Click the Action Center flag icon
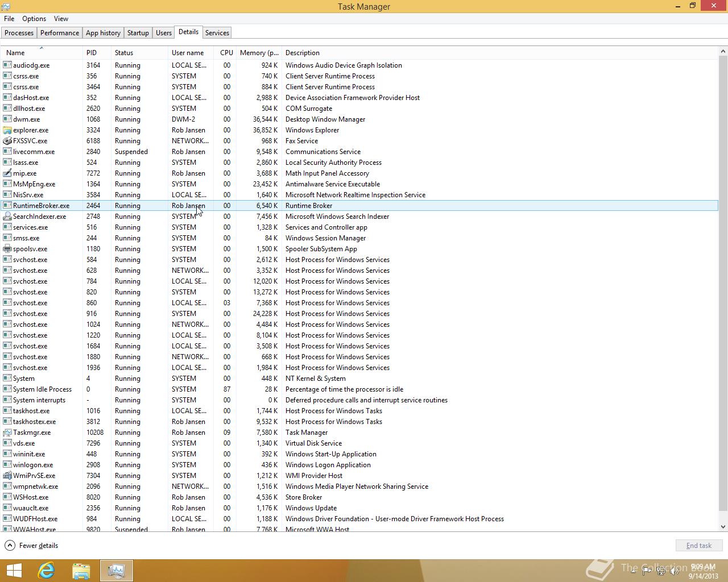Screen dimensions: 728x582 [x=647, y=571]
